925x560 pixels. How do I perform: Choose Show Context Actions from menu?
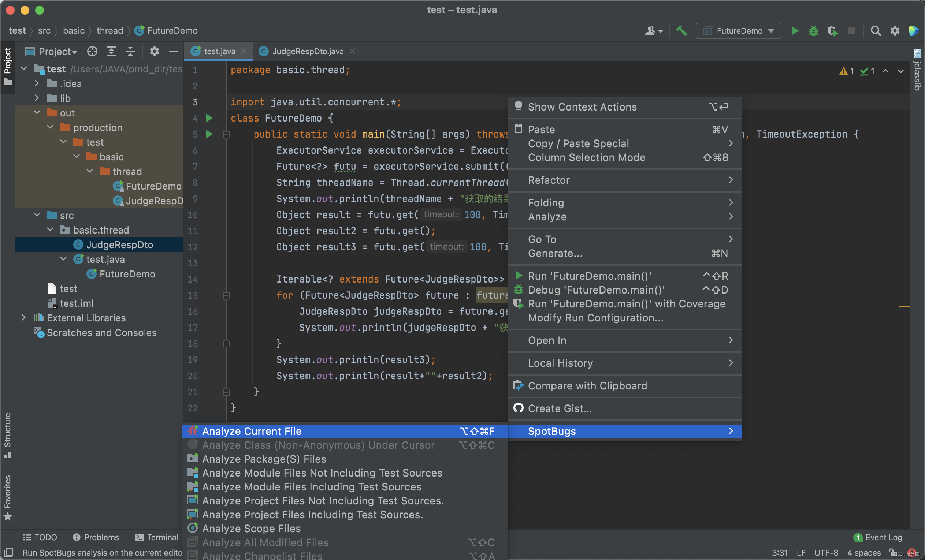pyautogui.click(x=625, y=107)
